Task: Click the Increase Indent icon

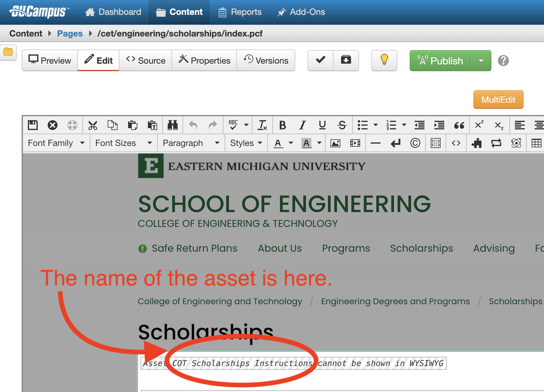Action: [439, 125]
